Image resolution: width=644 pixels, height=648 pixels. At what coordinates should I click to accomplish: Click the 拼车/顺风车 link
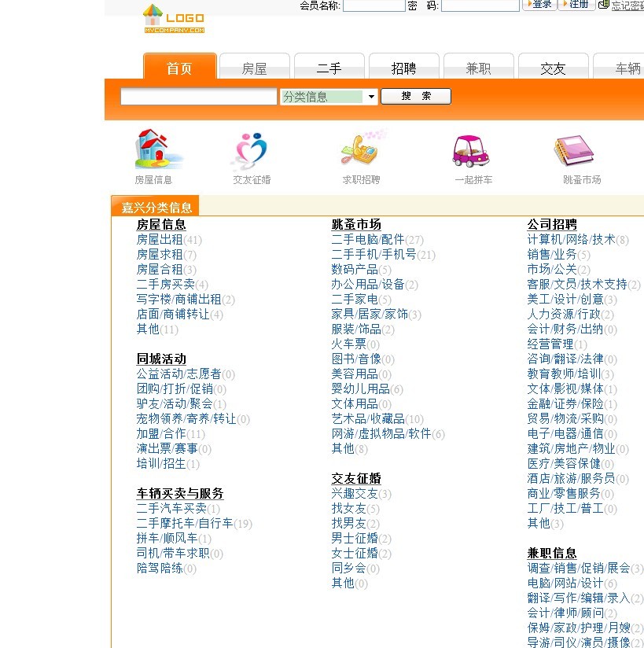[x=167, y=538]
